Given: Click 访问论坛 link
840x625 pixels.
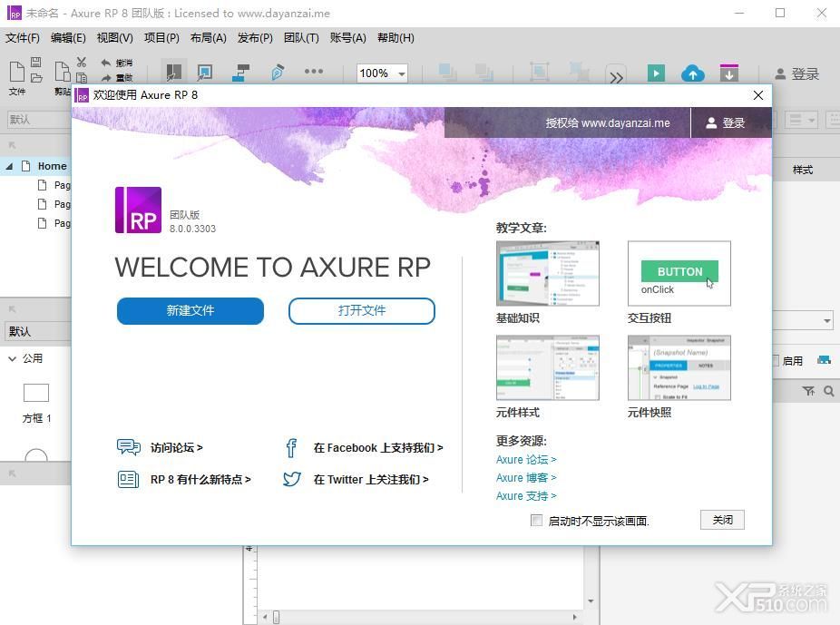Looking at the screenshot, I should 176,448.
